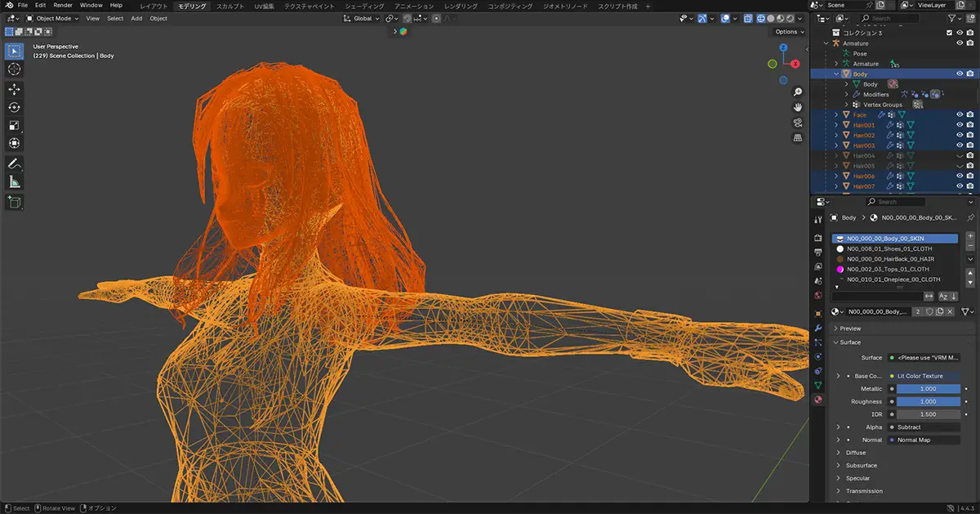Click the Add Cube tool icon

coord(15,202)
